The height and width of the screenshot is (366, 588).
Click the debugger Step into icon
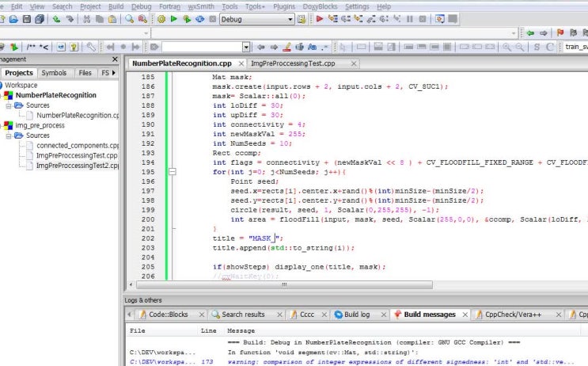(358, 19)
